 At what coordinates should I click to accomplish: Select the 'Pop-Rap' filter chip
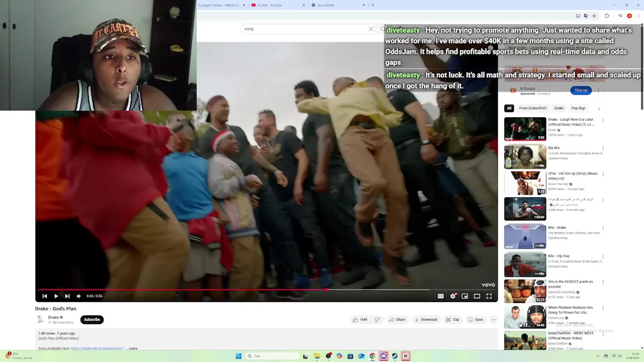click(x=578, y=108)
